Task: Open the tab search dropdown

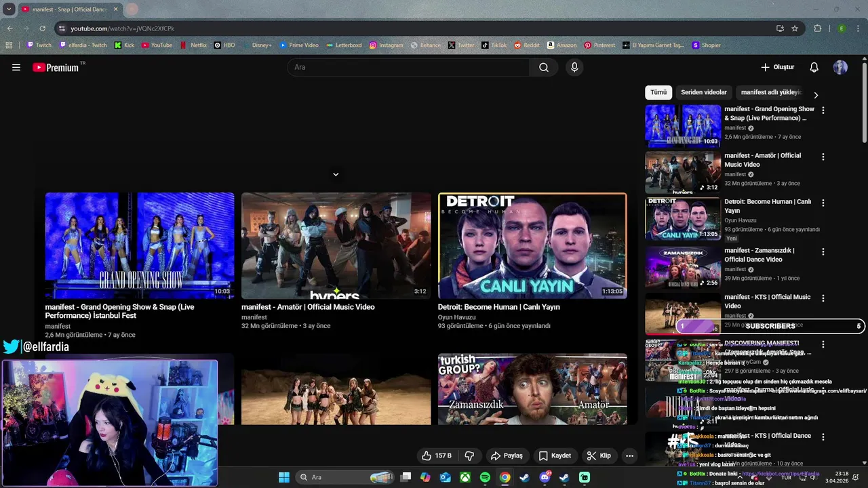Action: (x=9, y=9)
